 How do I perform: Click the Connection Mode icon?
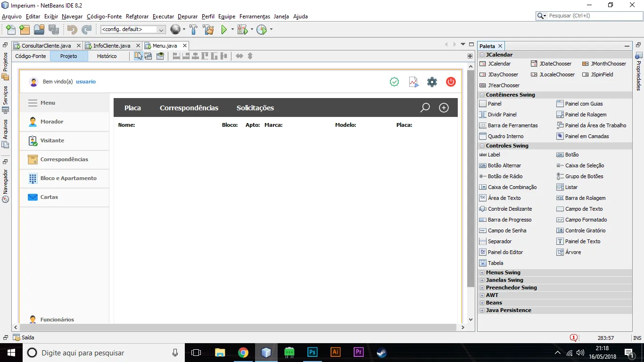point(149,56)
